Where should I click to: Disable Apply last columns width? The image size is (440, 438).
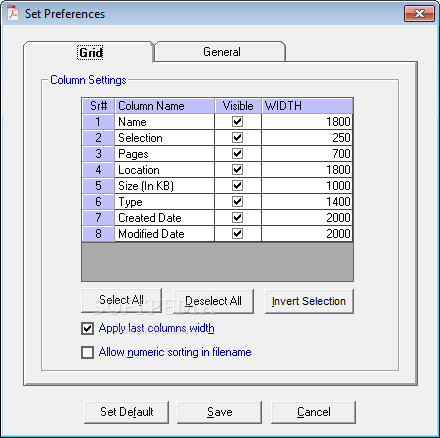click(87, 328)
